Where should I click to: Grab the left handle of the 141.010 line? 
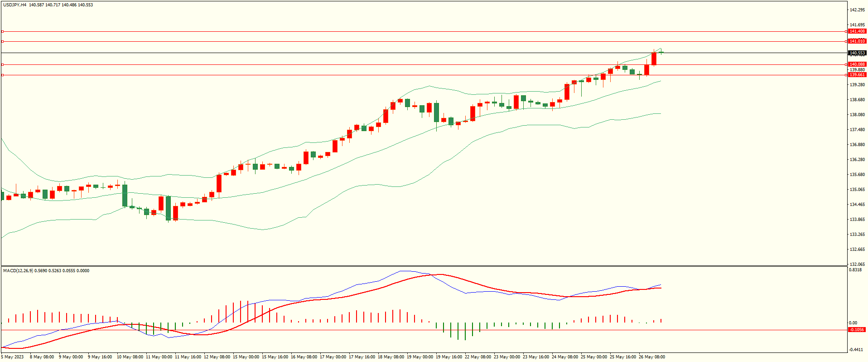pyautogui.click(x=2, y=41)
